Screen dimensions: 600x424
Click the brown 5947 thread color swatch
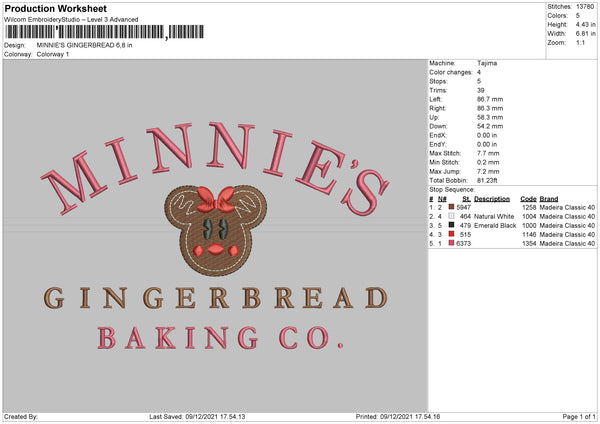click(451, 207)
